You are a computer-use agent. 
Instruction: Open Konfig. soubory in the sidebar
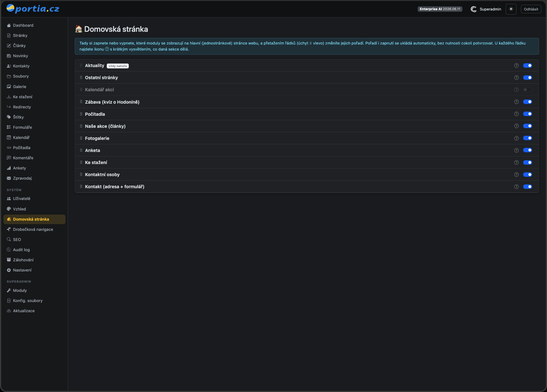pyautogui.click(x=34, y=300)
